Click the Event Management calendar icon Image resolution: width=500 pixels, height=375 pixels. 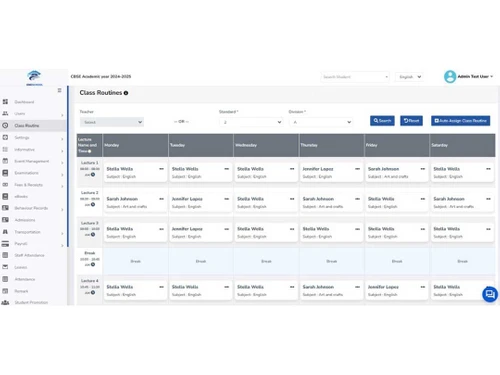[5, 161]
